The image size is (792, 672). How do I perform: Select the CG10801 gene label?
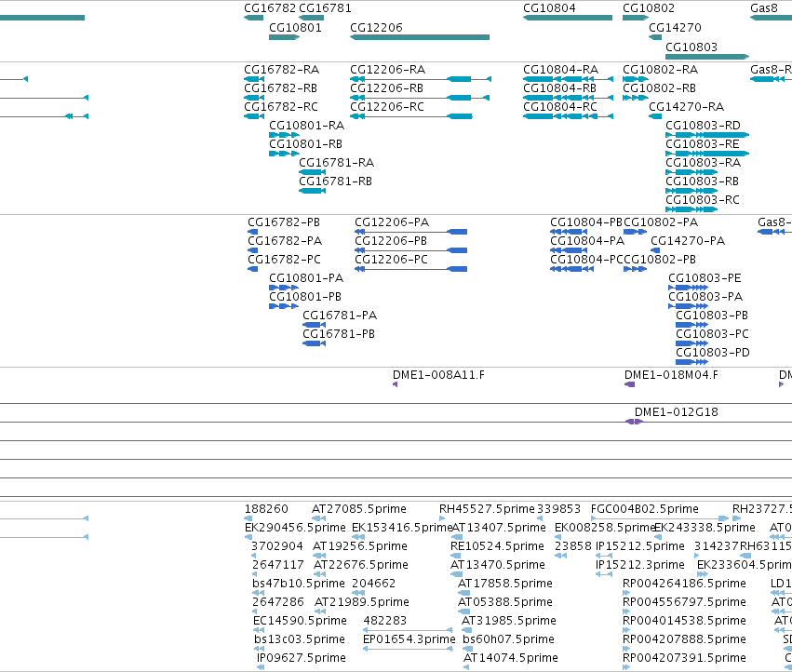[295, 28]
